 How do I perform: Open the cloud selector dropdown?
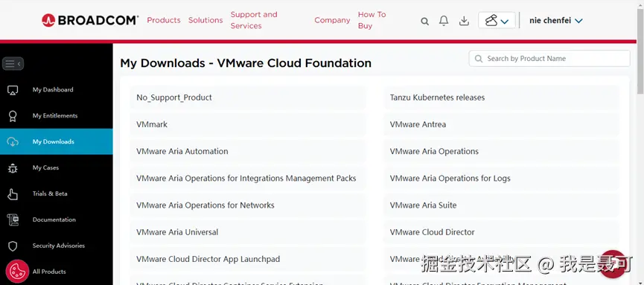(x=497, y=20)
